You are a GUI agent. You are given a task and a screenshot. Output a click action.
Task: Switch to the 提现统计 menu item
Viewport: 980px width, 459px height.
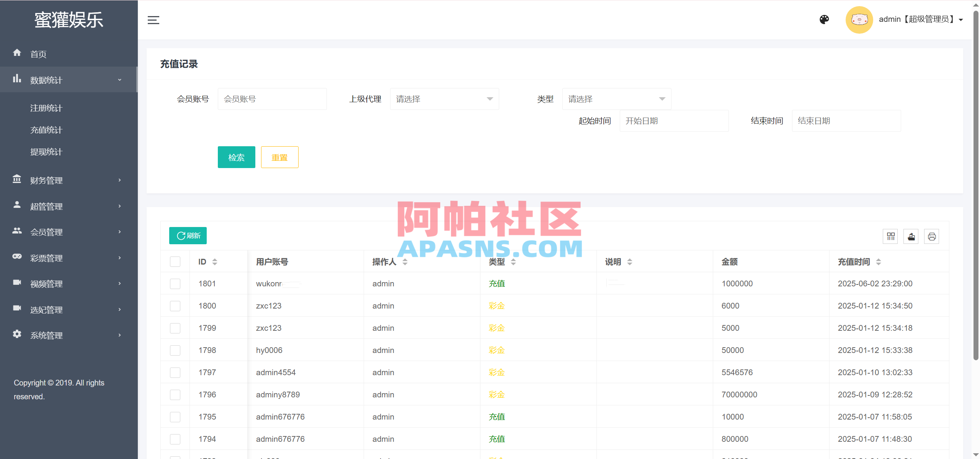tap(46, 152)
